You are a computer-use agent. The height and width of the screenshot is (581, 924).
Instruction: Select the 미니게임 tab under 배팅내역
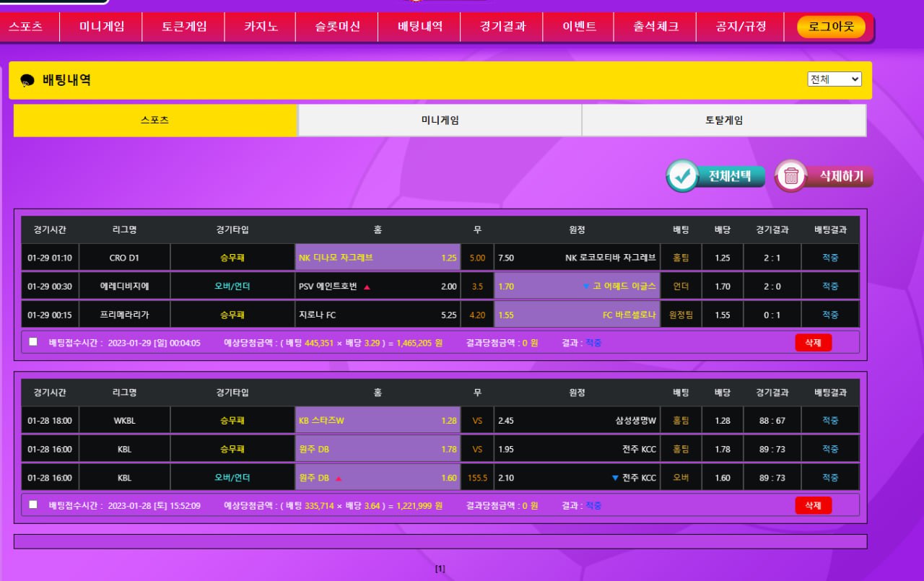tap(440, 121)
